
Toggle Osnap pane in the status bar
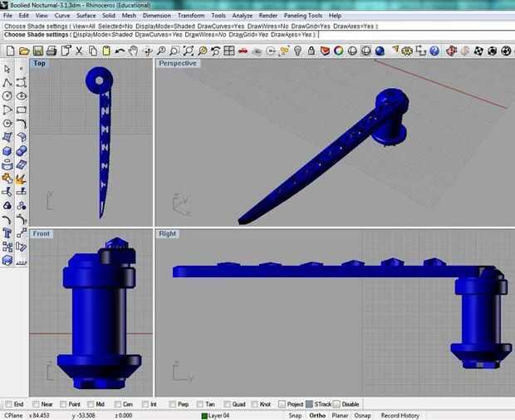tap(362, 415)
